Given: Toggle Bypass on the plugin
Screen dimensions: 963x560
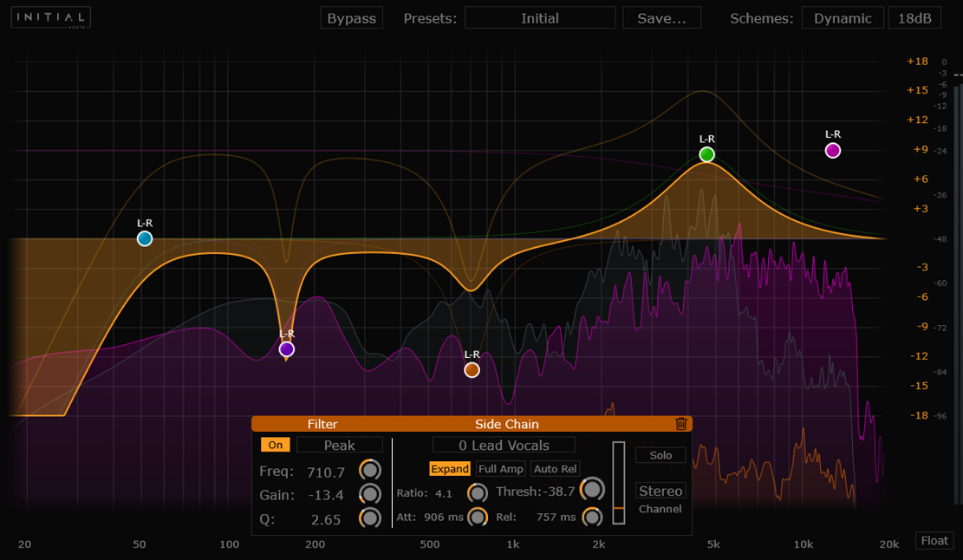Looking at the screenshot, I should [x=351, y=18].
